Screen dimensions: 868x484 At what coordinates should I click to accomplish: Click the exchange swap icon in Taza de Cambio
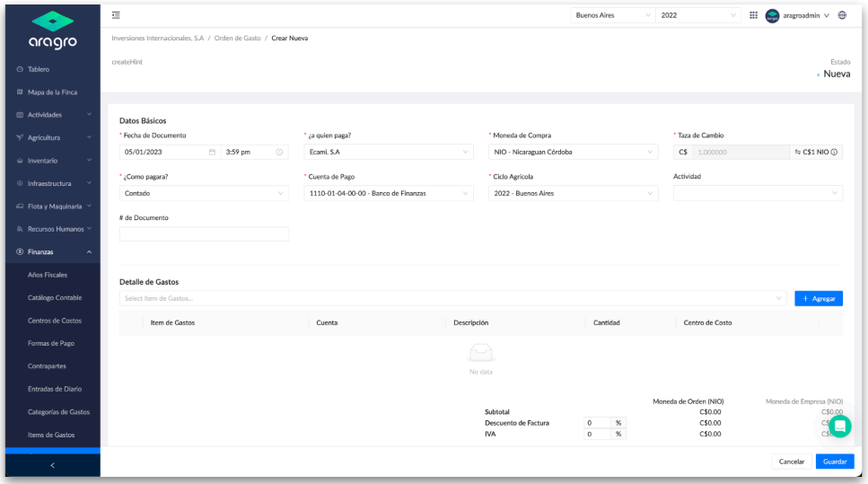pyautogui.click(x=798, y=152)
